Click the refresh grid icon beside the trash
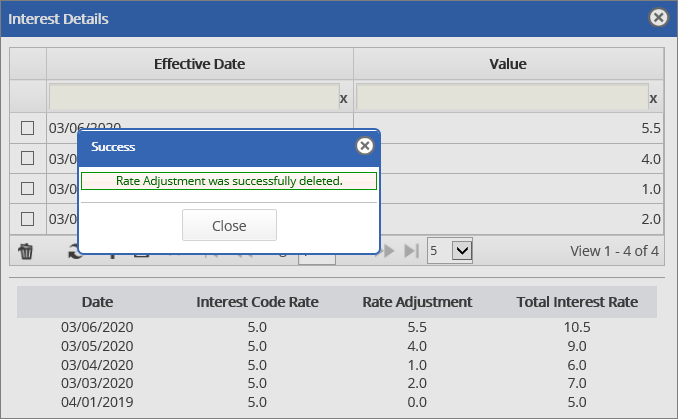Image resolution: width=678 pixels, height=419 pixels. (x=72, y=251)
